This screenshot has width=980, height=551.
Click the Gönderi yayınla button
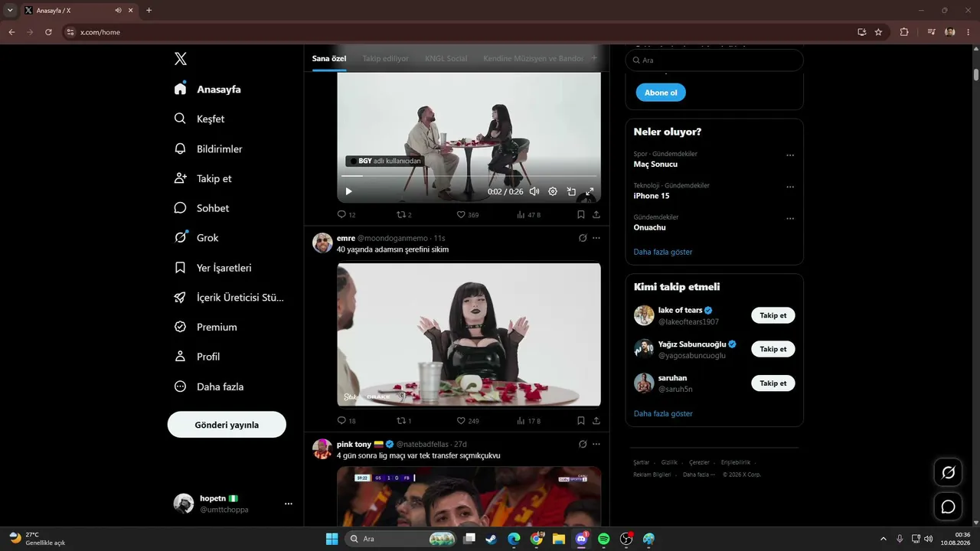pyautogui.click(x=227, y=425)
